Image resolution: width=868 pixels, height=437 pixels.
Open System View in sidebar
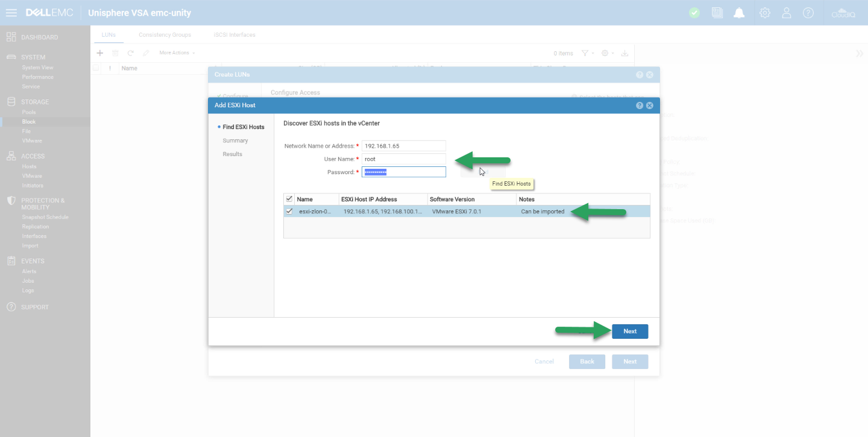point(37,68)
